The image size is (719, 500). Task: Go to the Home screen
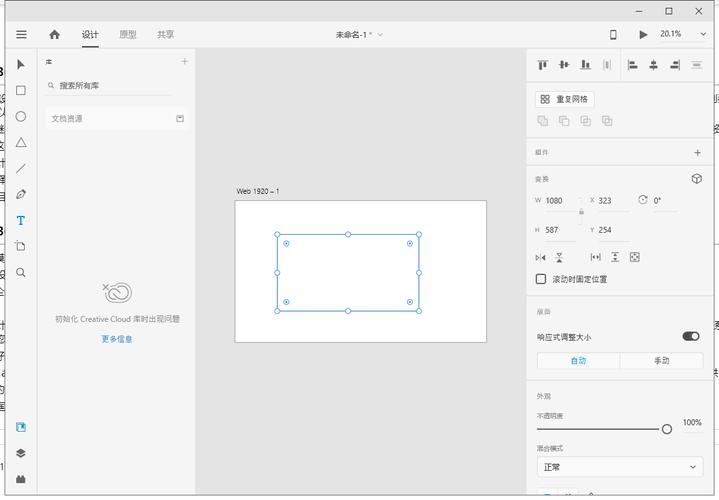pyautogui.click(x=55, y=34)
